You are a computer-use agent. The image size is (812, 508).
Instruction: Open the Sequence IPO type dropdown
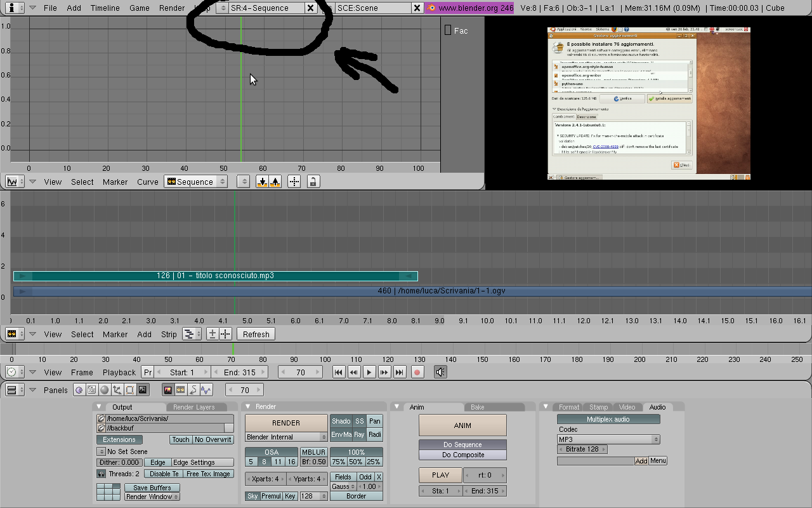click(195, 182)
